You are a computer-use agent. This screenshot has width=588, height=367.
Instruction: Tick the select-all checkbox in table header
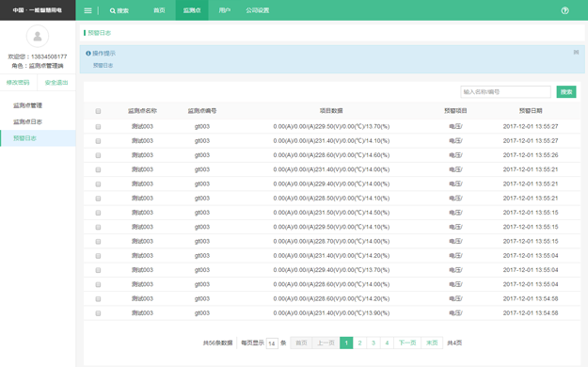[98, 111]
